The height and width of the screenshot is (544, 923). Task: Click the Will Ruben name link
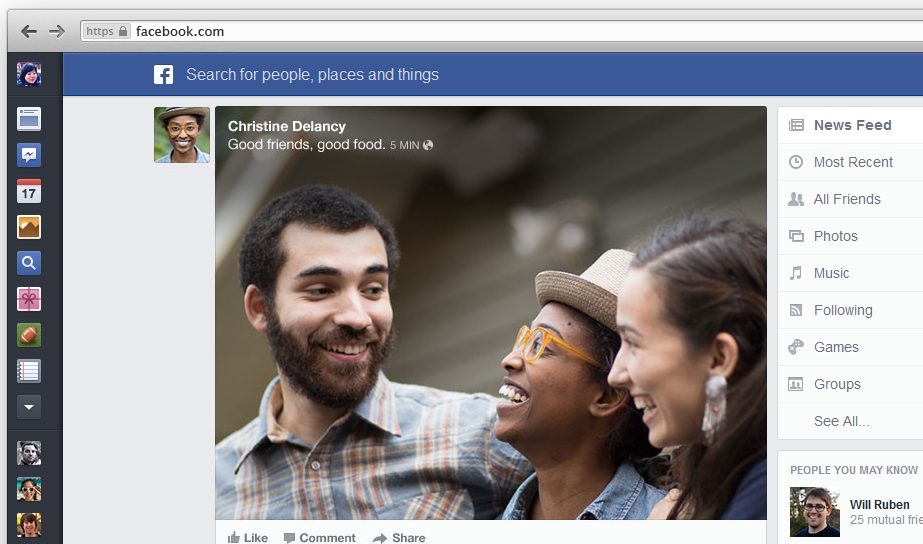[x=879, y=505]
